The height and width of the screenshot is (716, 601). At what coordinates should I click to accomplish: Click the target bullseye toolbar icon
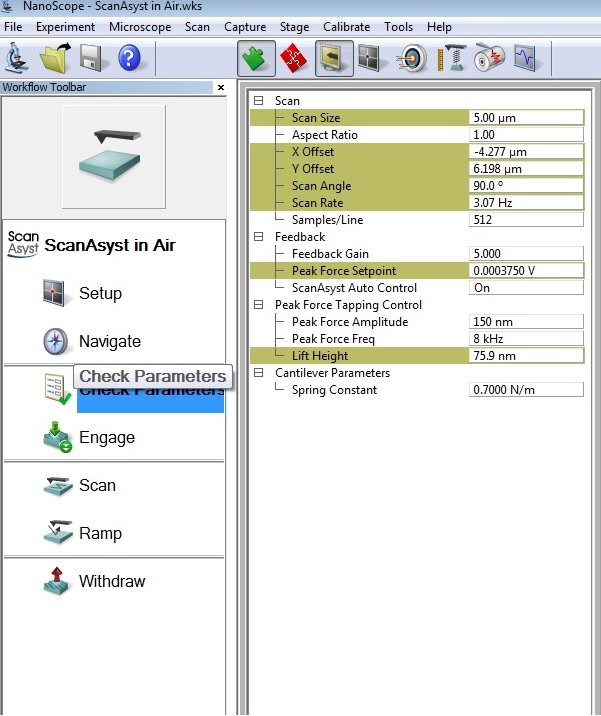coord(413,59)
